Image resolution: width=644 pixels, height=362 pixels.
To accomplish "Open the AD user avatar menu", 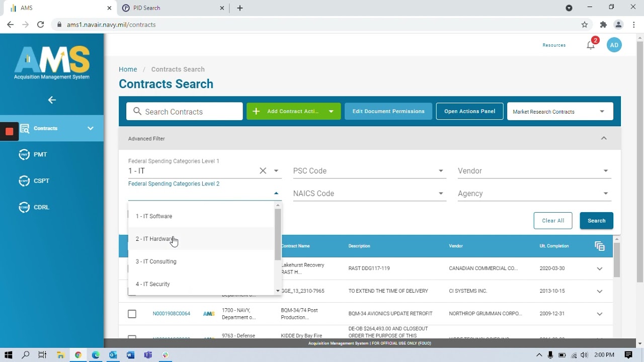I will coord(614,45).
